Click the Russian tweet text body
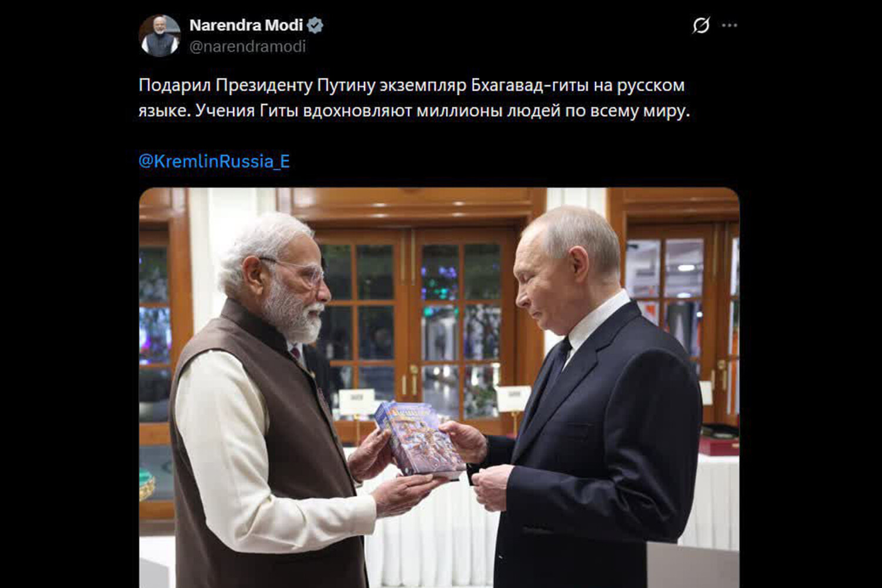This screenshot has width=882, height=588. tap(414, 98)
